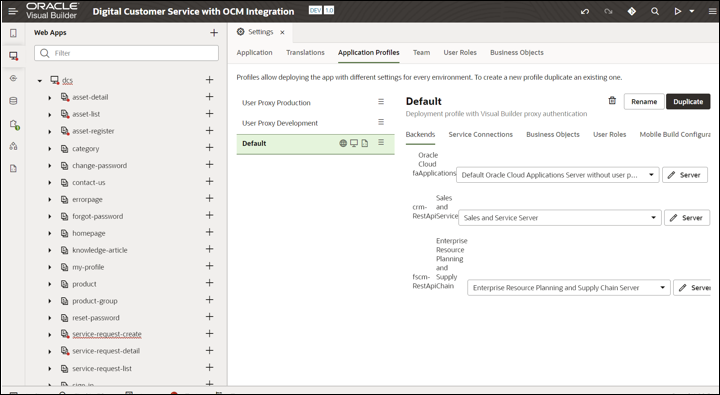Select the User Proxy Production profile
Screen dimensions: 720x395
point(276,103)
